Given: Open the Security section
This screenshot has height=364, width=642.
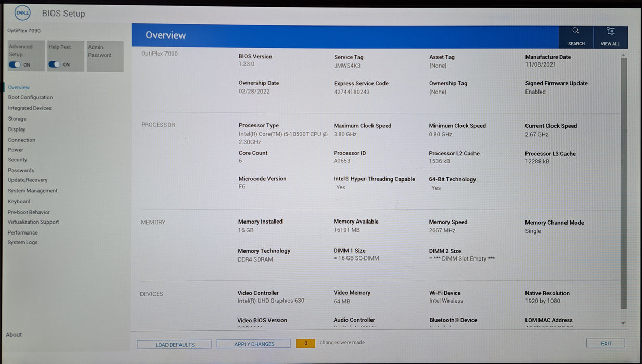Looking at the screenshot, I should tap(18, 160).
